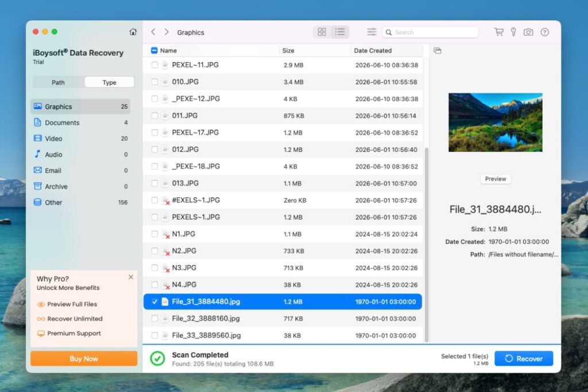Click the Graphics breadcrumb title

191,33
